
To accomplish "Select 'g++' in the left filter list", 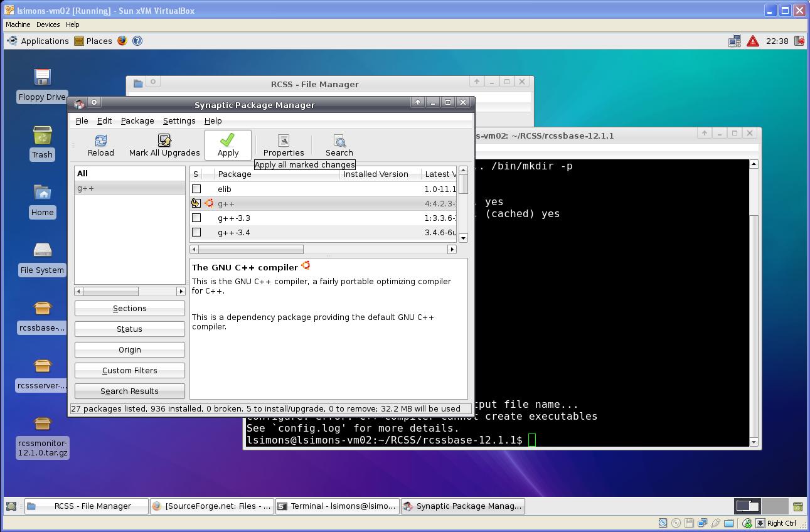I will [130, 188].
